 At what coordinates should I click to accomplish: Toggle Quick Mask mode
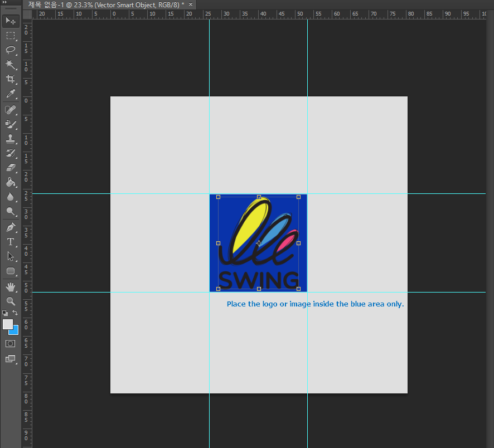click(11, 343)
